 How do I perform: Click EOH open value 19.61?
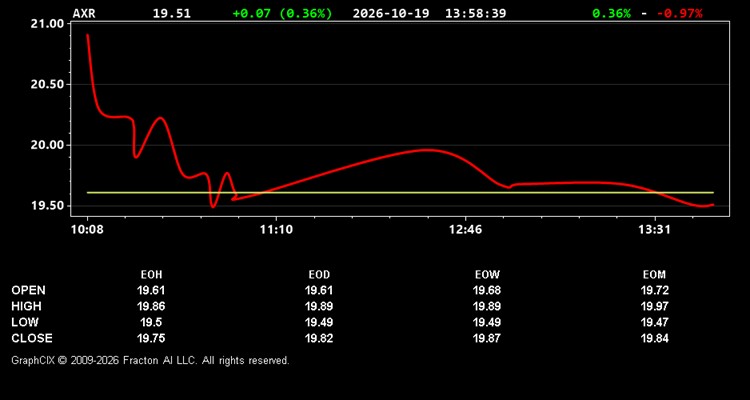[x=151, y=290]
